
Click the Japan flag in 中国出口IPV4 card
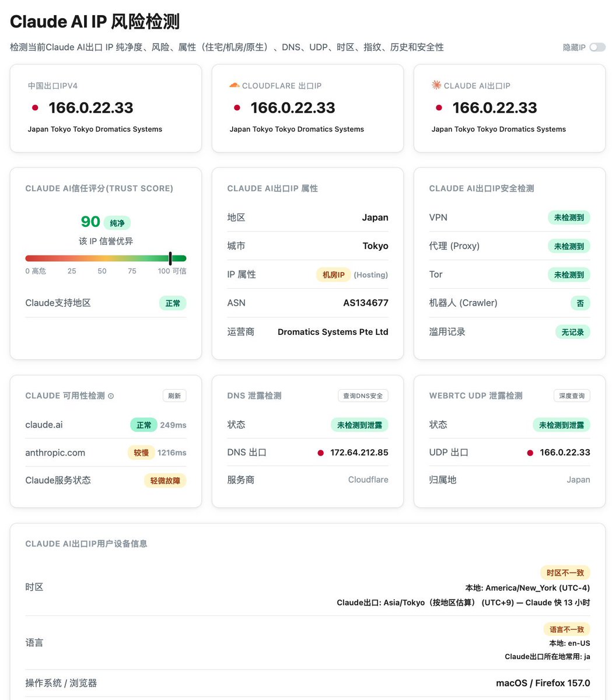click(35, 108)
